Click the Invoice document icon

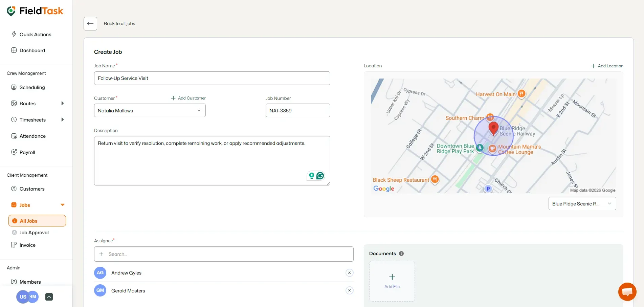14,245
